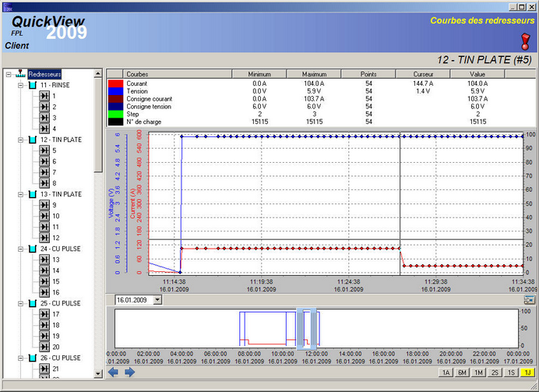Click the Value column header

477,74
